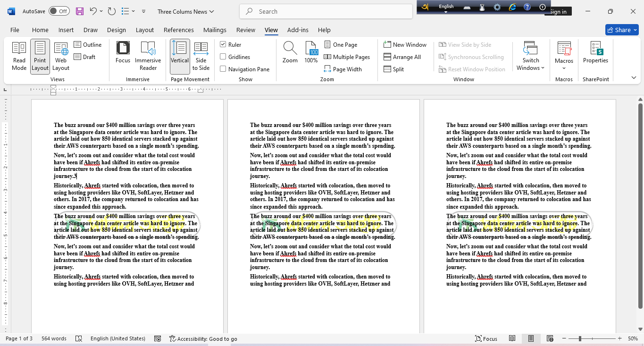
Task: Open a New Window
Action: tap(405, 44)
